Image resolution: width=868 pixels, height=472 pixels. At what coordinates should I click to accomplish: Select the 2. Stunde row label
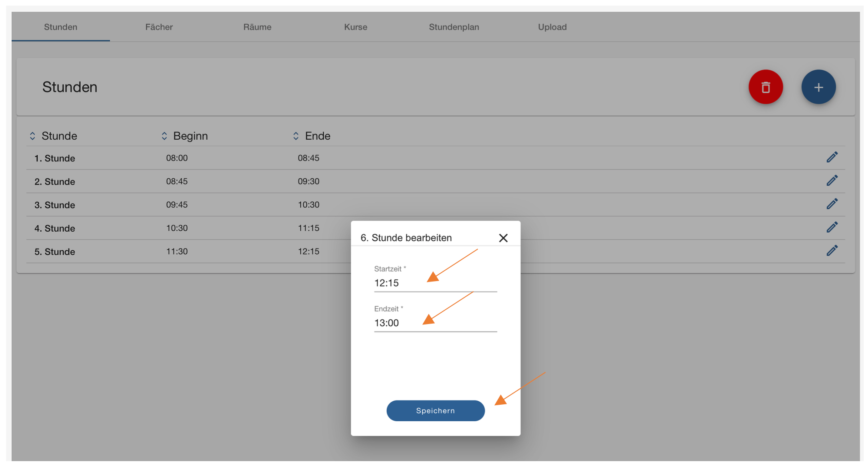click(x=55, y=182)
